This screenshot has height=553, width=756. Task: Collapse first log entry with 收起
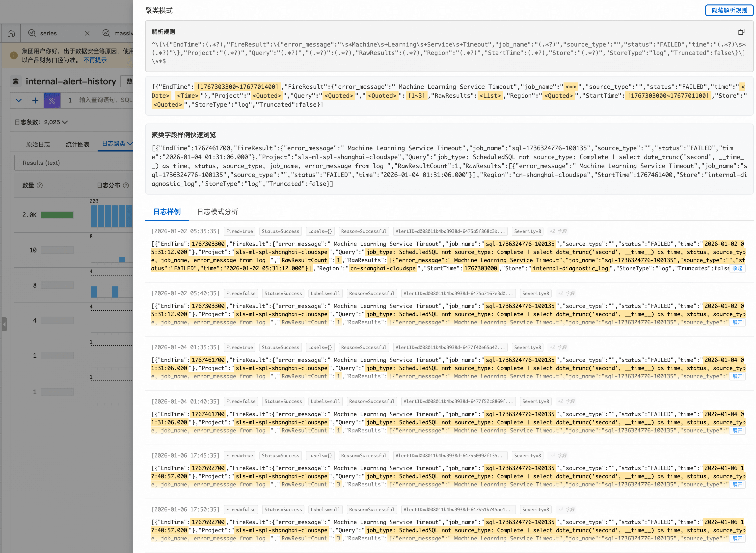pyautogui.click(x=737, y=269)
